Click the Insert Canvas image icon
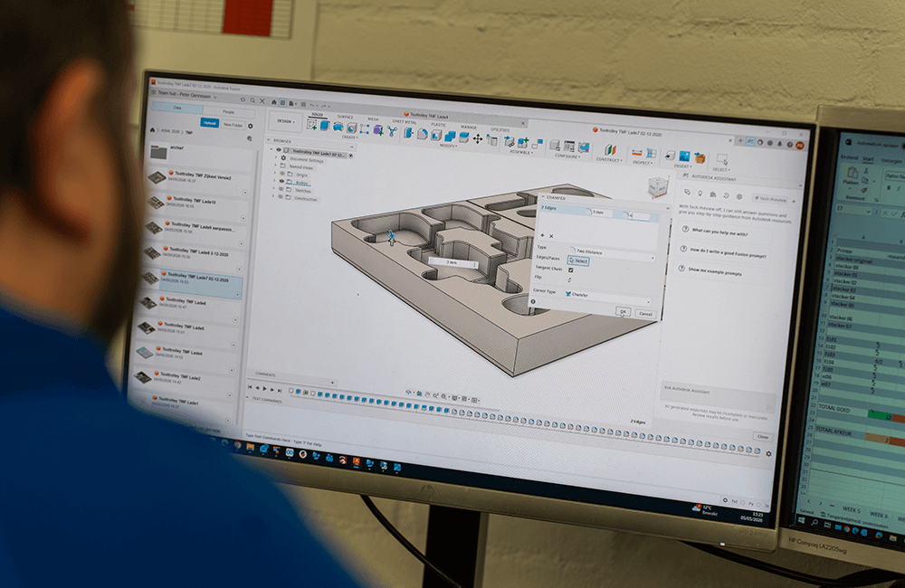905x588 pixels. [x=684, y=156]
